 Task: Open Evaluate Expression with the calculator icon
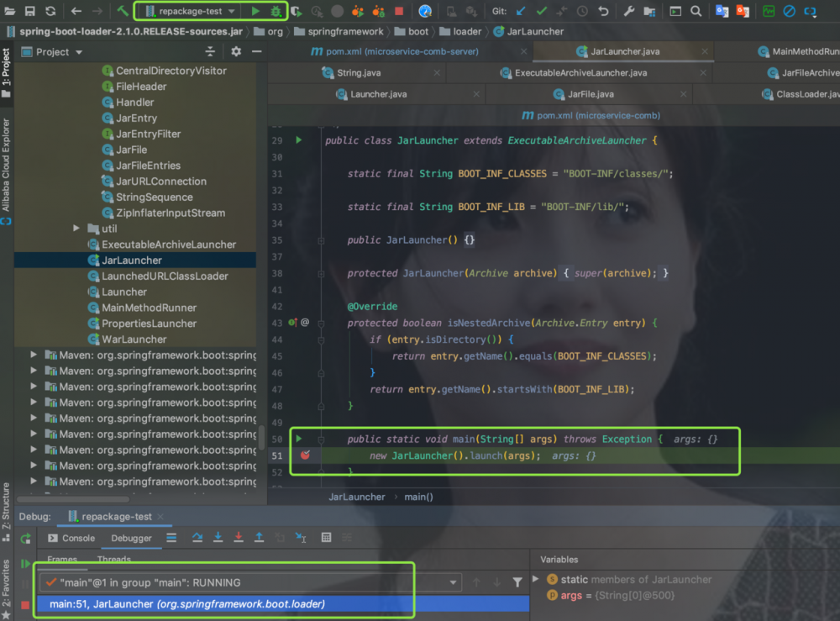[326, 538]
